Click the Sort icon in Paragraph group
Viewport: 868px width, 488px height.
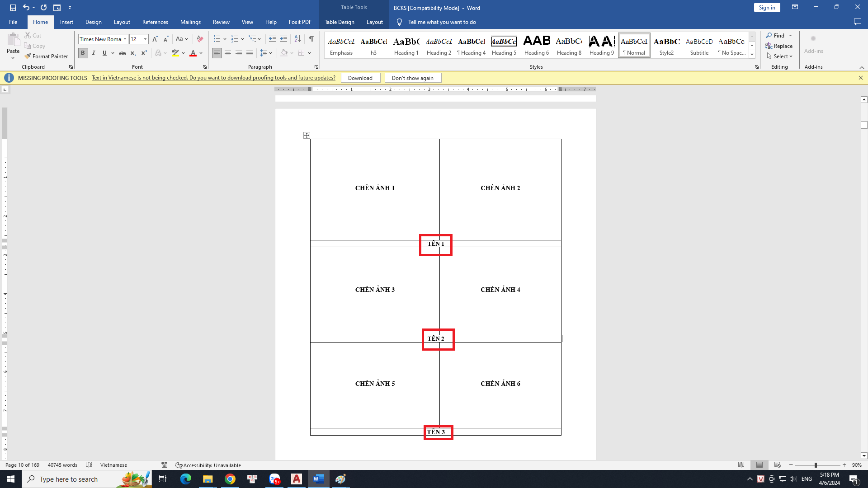(x=297, y=39)
